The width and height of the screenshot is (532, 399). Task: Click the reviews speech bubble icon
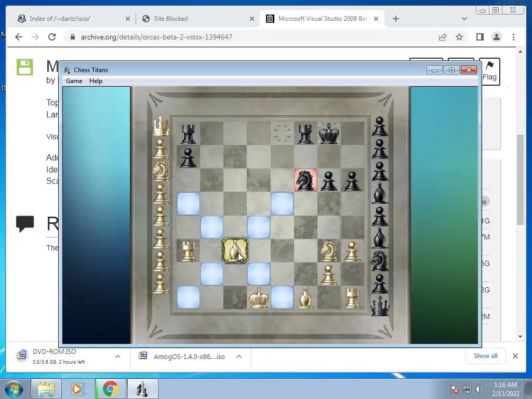[25, 224]
